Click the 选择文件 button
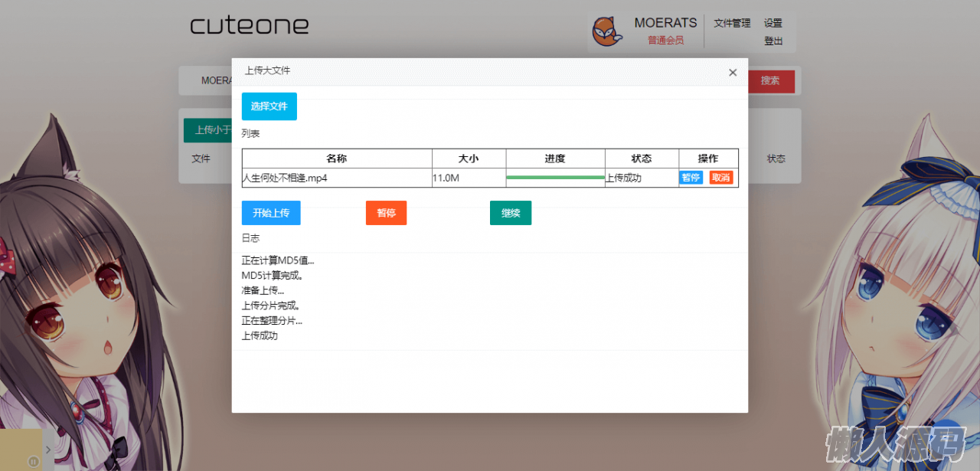This screenshot has height=471, width=980. click(x=269, y=106)
